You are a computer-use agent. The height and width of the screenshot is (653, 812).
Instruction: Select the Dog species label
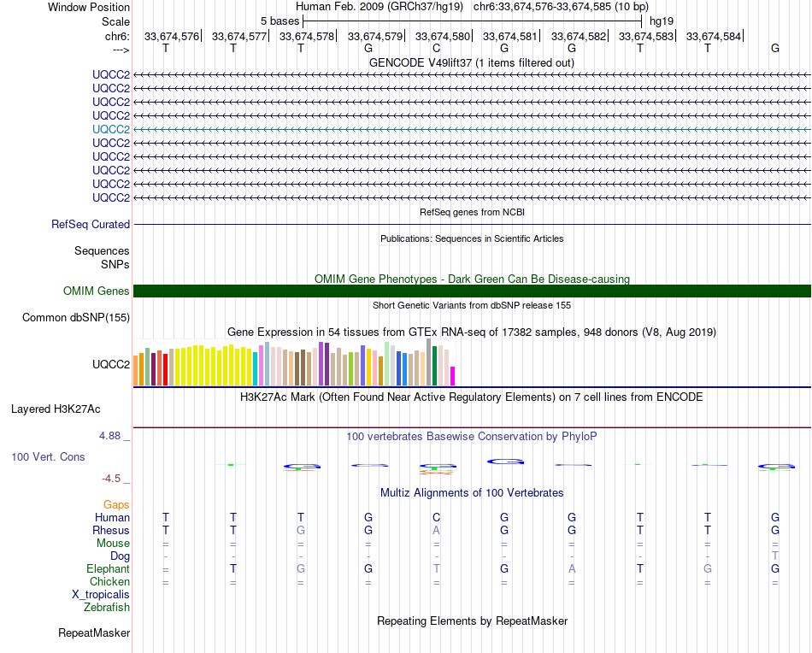click(120, 556)
